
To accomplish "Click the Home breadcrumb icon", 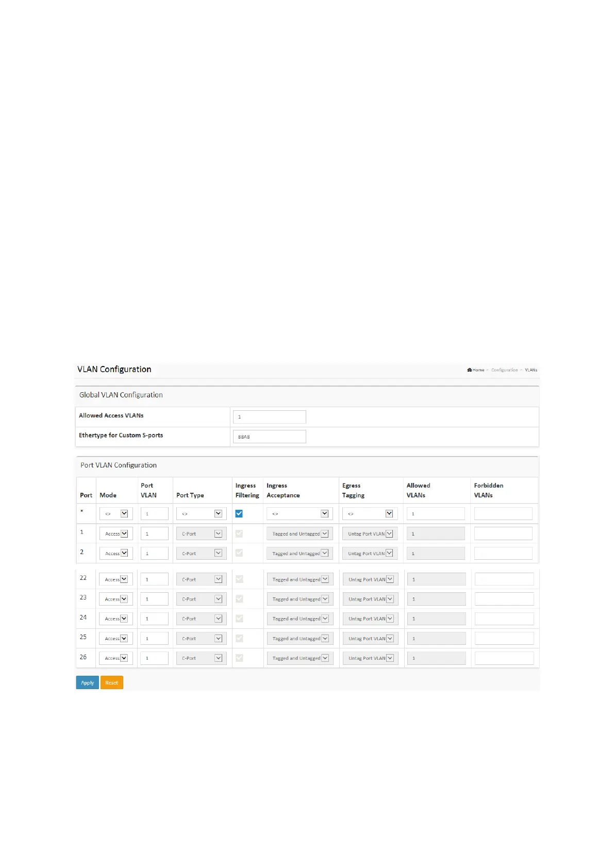I will pyautogui.click(x=470, y=370).
